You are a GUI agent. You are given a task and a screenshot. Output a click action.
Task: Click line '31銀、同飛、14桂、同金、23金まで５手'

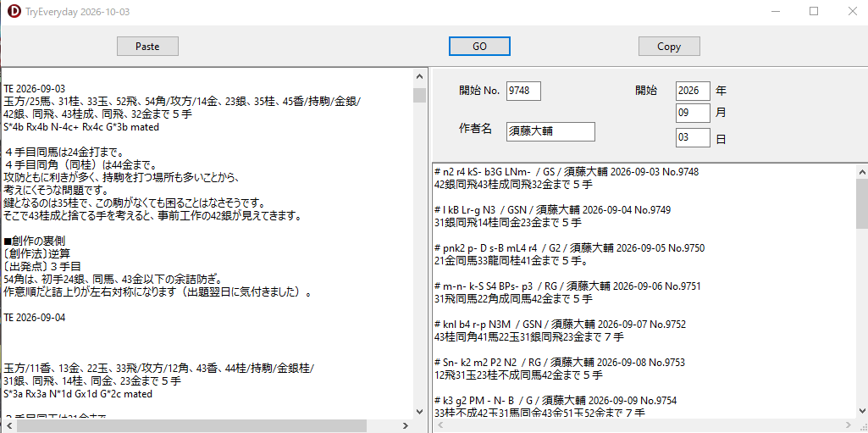tap(92, 381)
